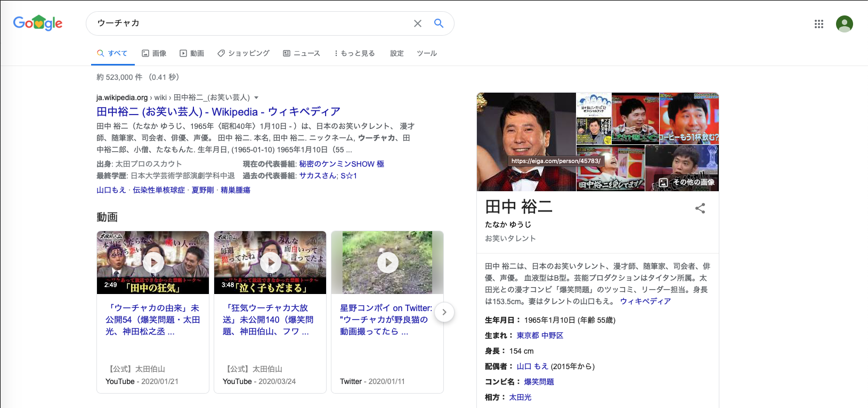Click the large portrait of 田中 裕二
Image resolution: width=868 pixels, height=408 pixels.
526,142
